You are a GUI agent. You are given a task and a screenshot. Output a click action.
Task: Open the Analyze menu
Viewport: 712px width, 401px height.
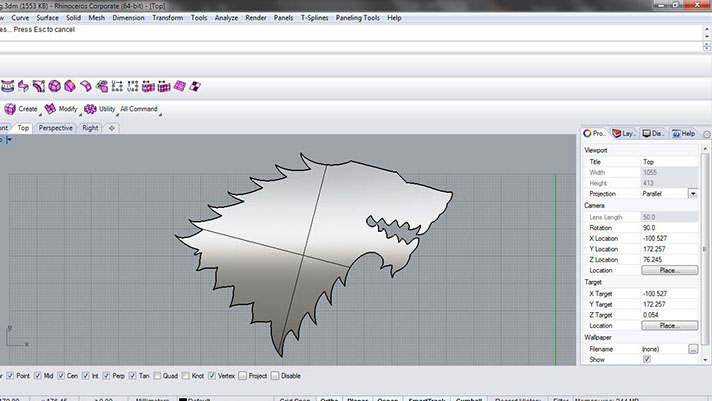pos(226,18)
